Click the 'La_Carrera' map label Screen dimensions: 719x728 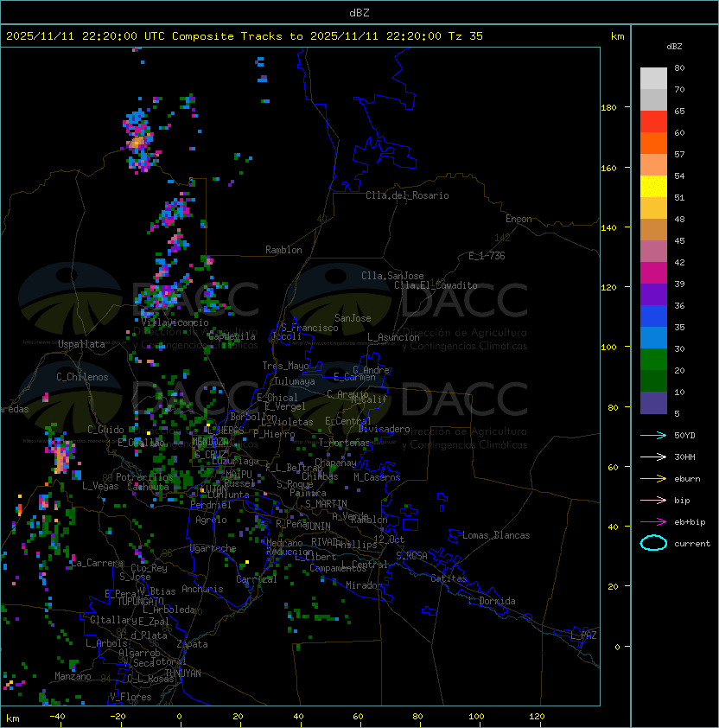click(97, 563)
